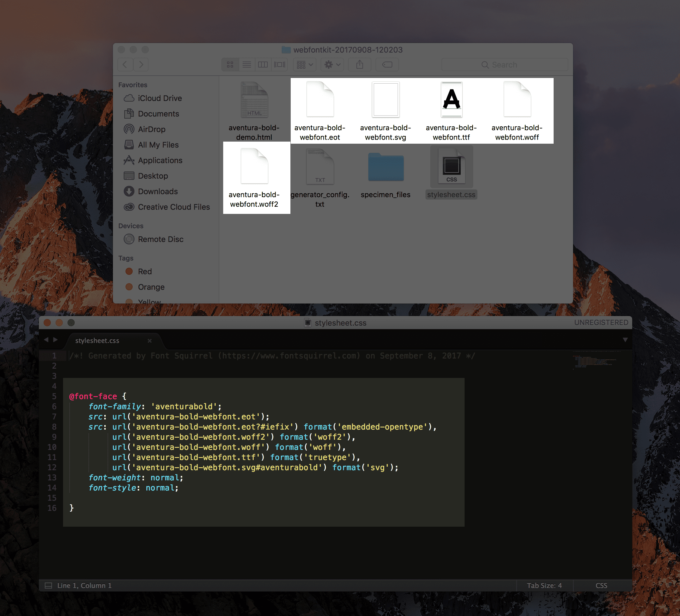The width and height of the screenshot is (680, 616).
Task: Select the Orange tag color swatch
Action: tap(129, 287)
